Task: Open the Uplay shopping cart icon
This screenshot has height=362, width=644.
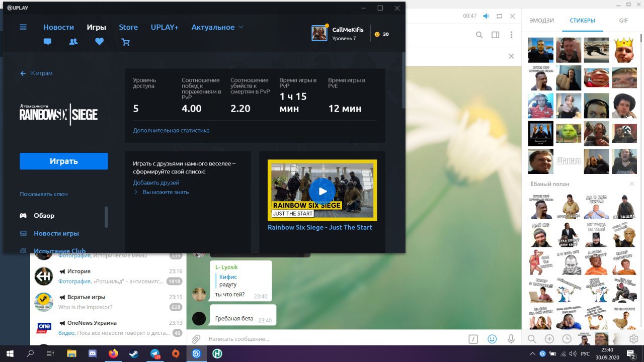Action: [x=125, y=42]
